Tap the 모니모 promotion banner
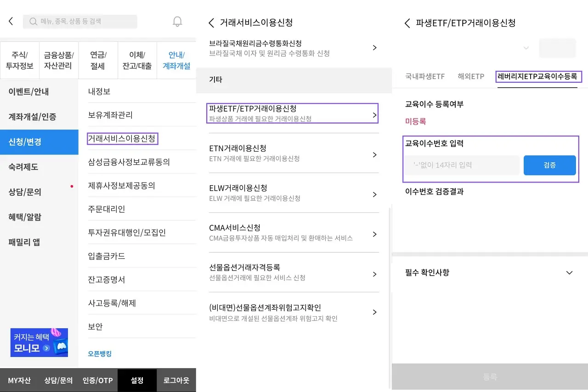The width and height of the screenshot is (588, 392). click(39, 342)
